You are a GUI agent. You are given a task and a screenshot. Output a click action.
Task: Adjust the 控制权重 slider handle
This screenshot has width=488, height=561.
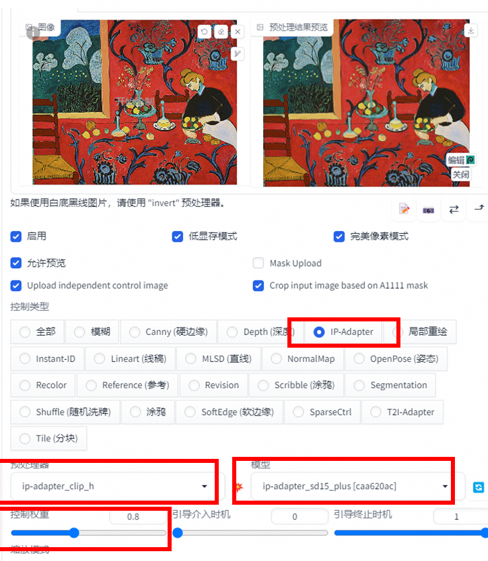point(74,533)
